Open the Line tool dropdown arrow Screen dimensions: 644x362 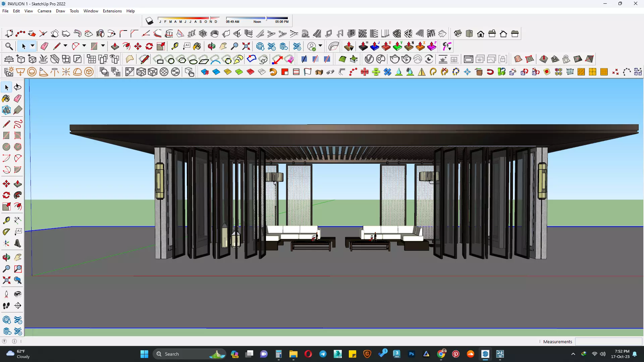click(x=65, y=46)
